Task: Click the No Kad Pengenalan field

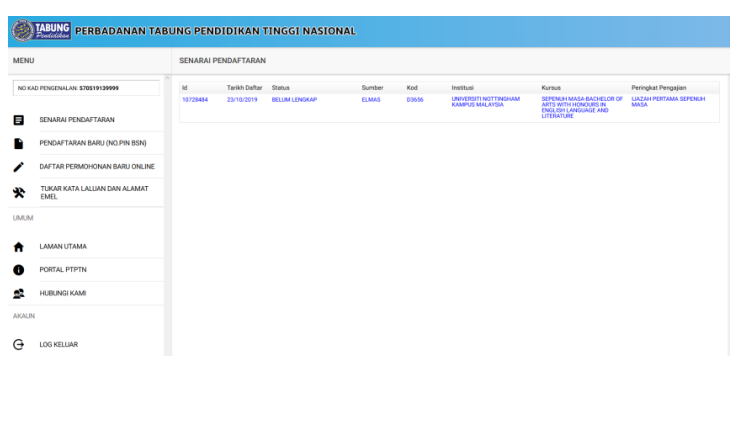Action: coord(86,88)
